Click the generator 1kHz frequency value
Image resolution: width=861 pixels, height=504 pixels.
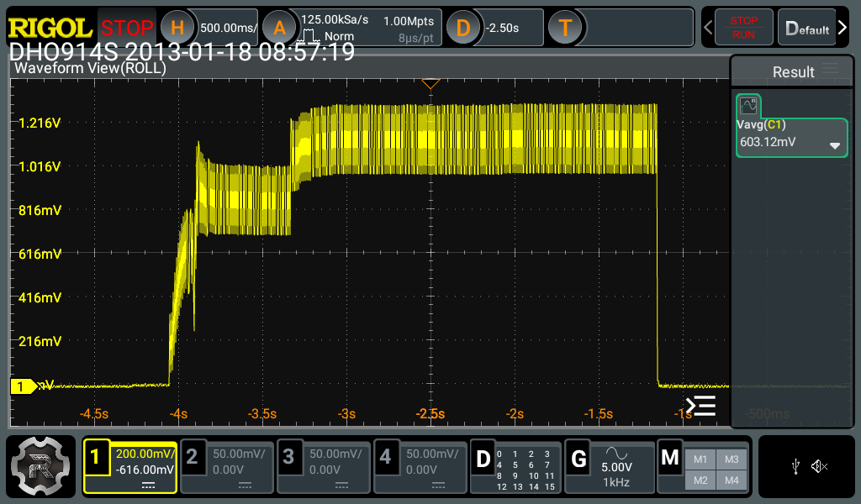(615, 482)
